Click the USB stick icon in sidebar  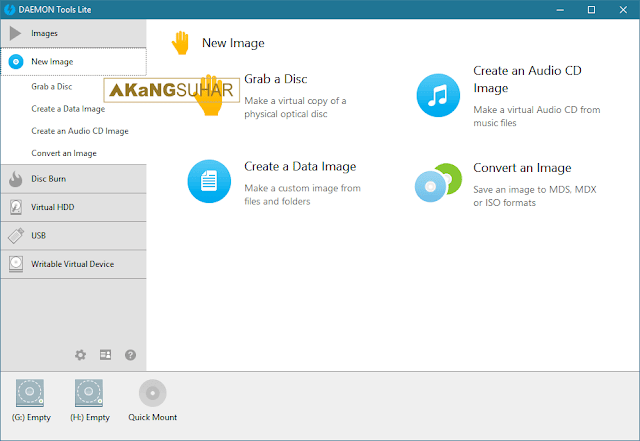16,236
